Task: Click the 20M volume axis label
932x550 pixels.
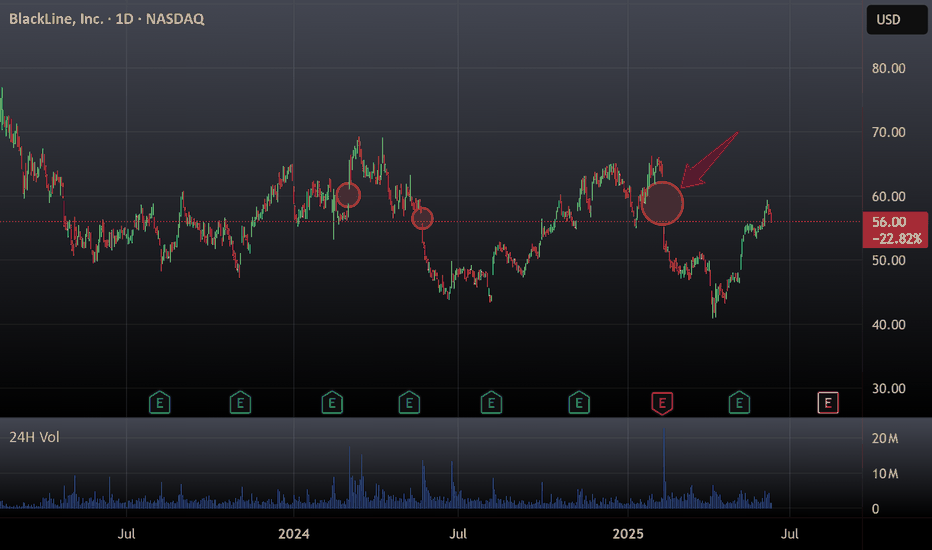Action: coord(885,438)
